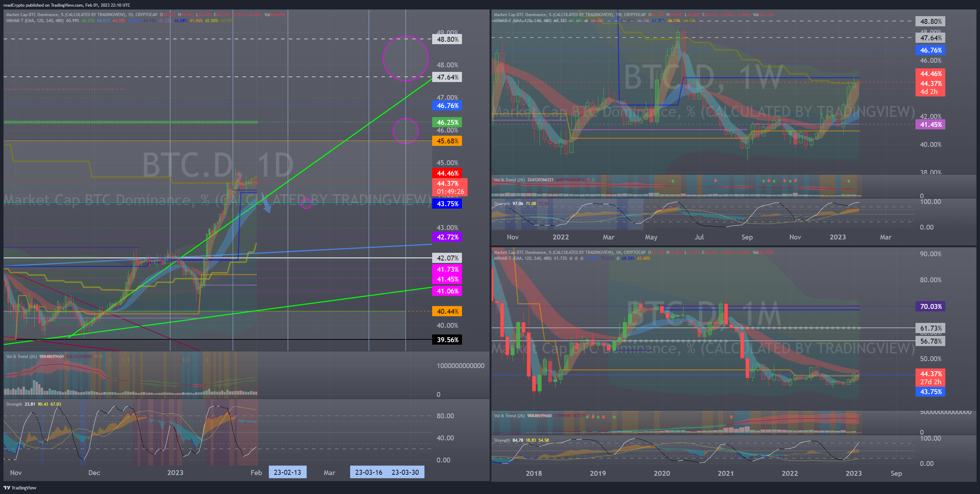Viewport: 980px width, 494px height.
Task: Click the Market Cap BTC Dominance title of the 1W chart
Action: (570, 14)
